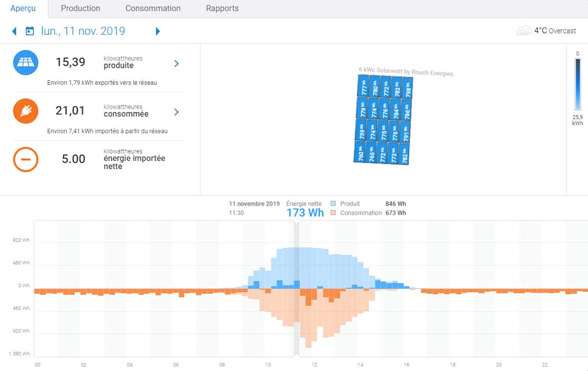
Task: Open the Rapports tab
Action: [x=222, y=8]
